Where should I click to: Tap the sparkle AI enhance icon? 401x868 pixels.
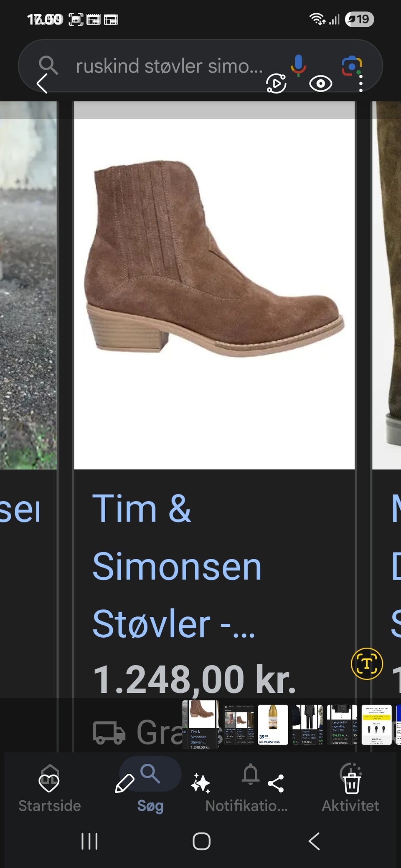pos(200,783)
